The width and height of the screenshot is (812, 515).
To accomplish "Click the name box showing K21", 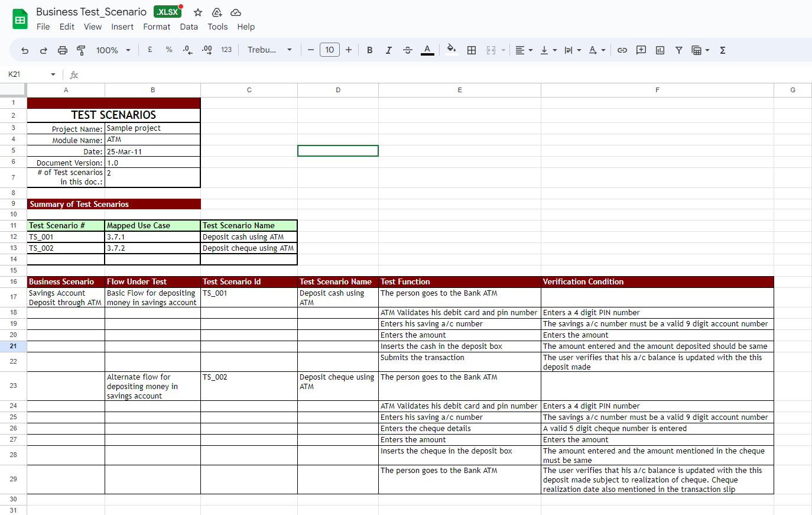I will [27, 75].
